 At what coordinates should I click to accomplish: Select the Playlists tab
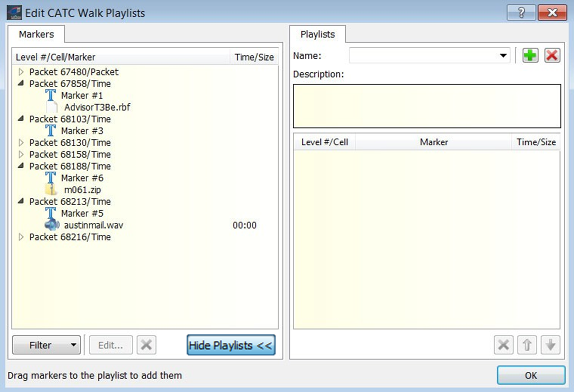pos(317,34)
